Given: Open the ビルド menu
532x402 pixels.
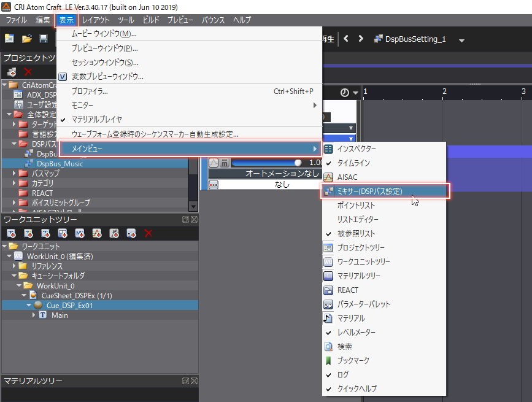Looking at the screenshot, I should (x=151, y=20).
